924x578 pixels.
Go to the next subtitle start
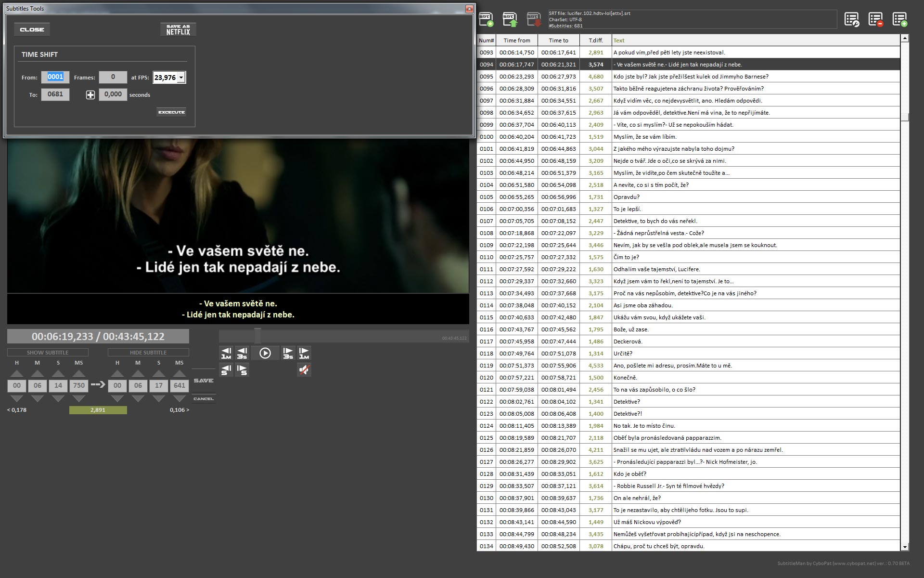242,370
